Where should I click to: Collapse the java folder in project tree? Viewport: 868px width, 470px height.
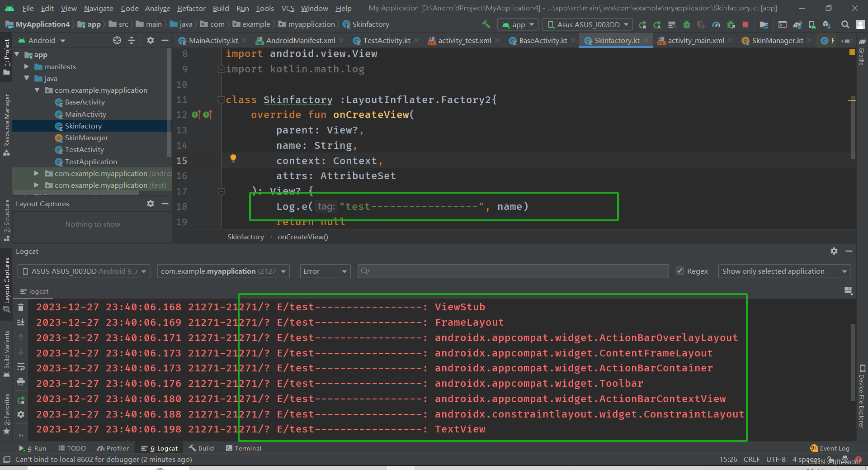[27, 78]
